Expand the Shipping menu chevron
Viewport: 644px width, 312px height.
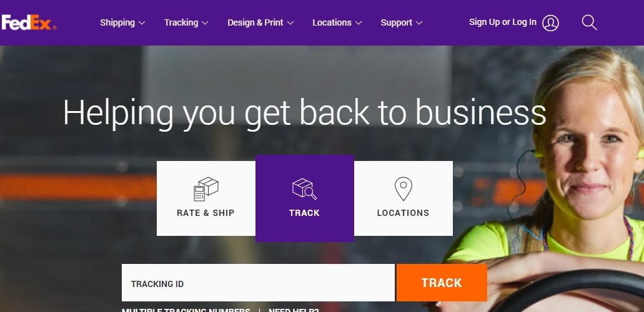tap(142, 23)
